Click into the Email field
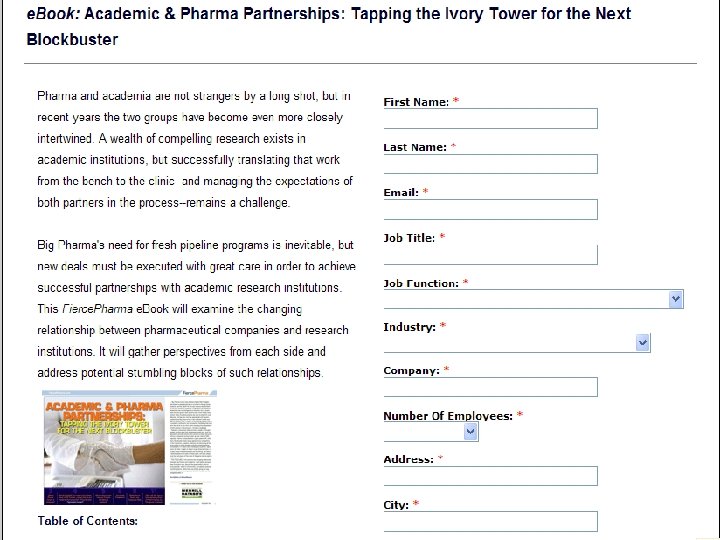720x540 pixels. 490,209
